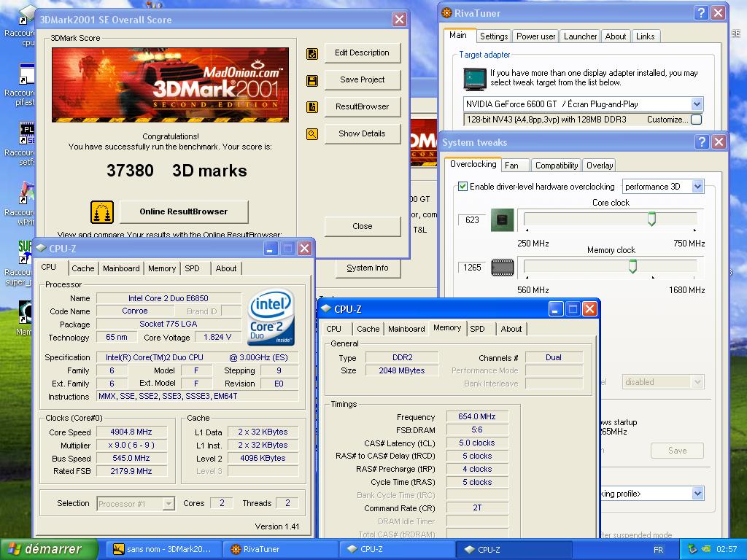Click the Name field Intel Core 2 Duo E6850
The width and height of the screenshot is (747, 560).
coord(169,298)
